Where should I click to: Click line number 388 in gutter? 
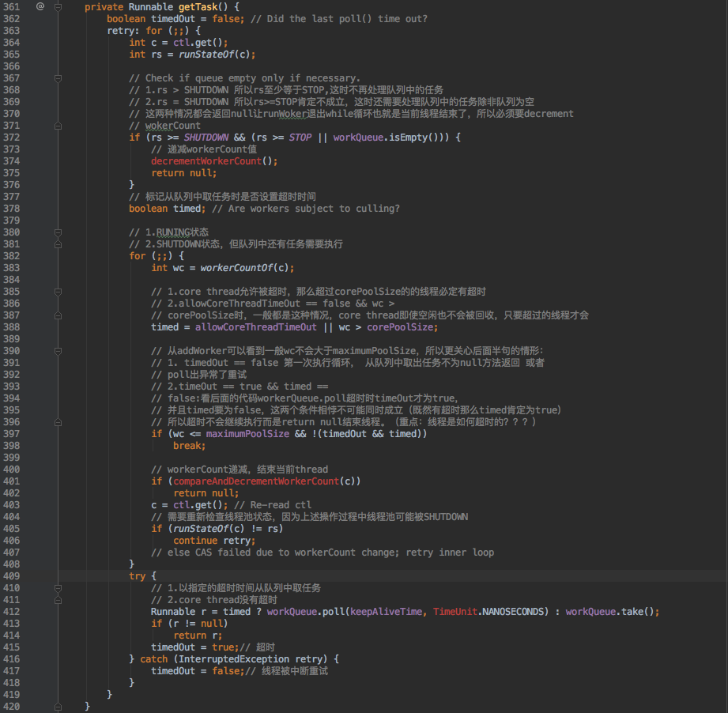(12, 327)
